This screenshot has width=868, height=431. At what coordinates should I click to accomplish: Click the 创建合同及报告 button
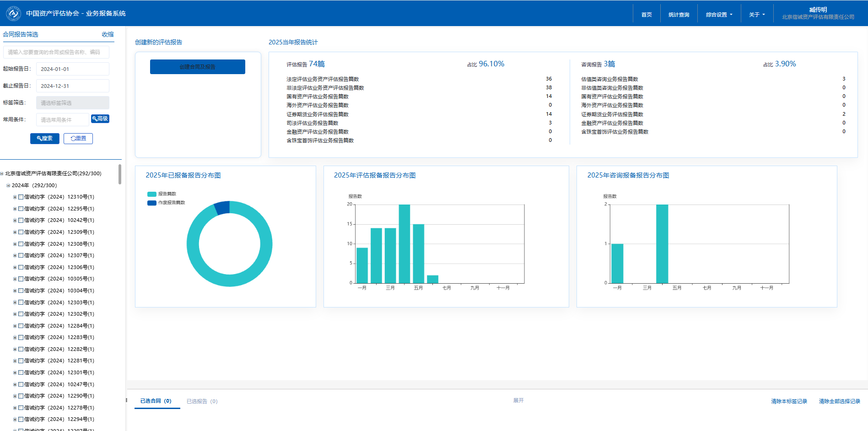coord(198,67)
